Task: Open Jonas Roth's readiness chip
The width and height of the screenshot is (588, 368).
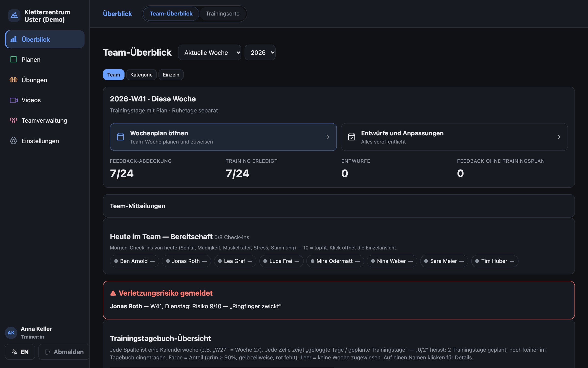Action: (x=186, y=261)
